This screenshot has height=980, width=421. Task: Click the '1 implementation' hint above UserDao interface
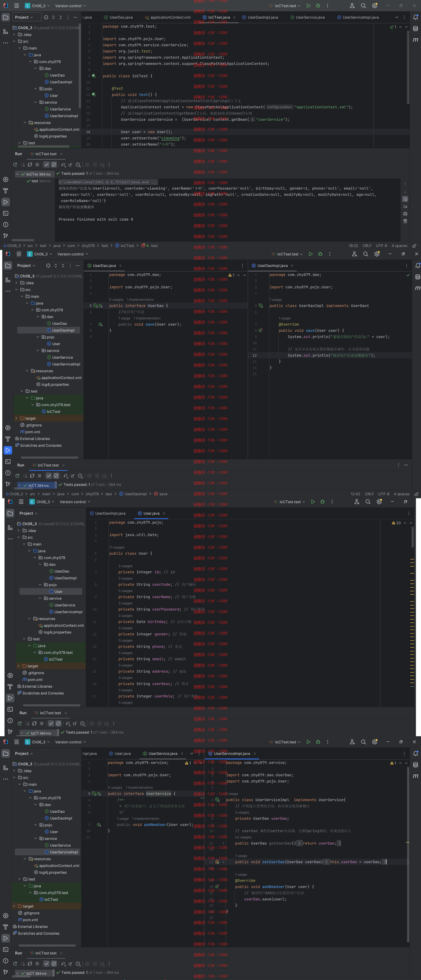pyautogui.click(x=140, y=299)
